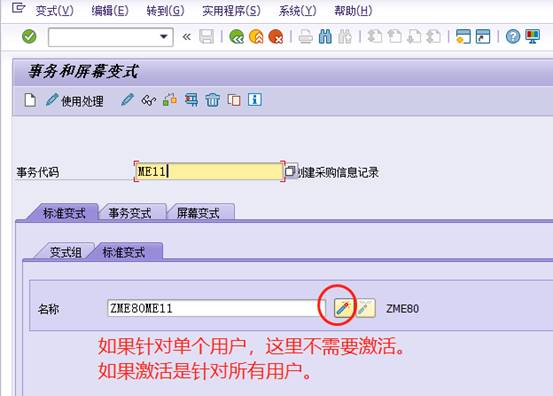553x396 pixels.
Task: Open the search help for transaction code field
Action: [291, 171]
